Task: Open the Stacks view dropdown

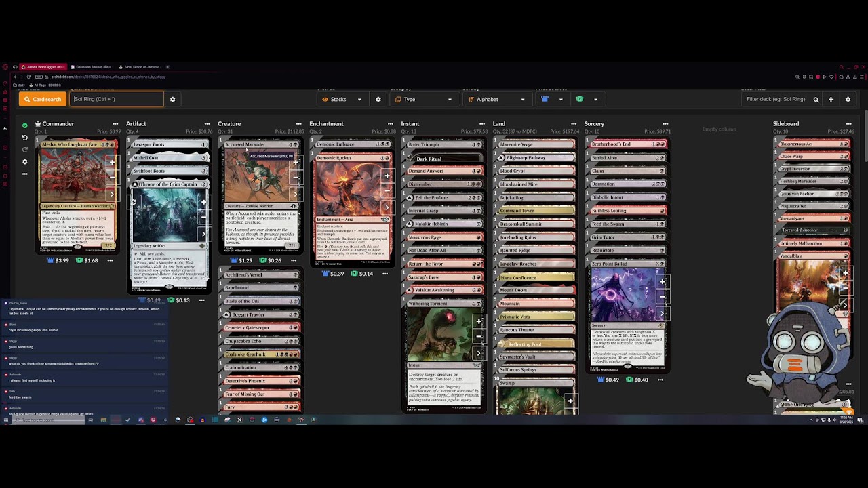Action: pos(343,99)
